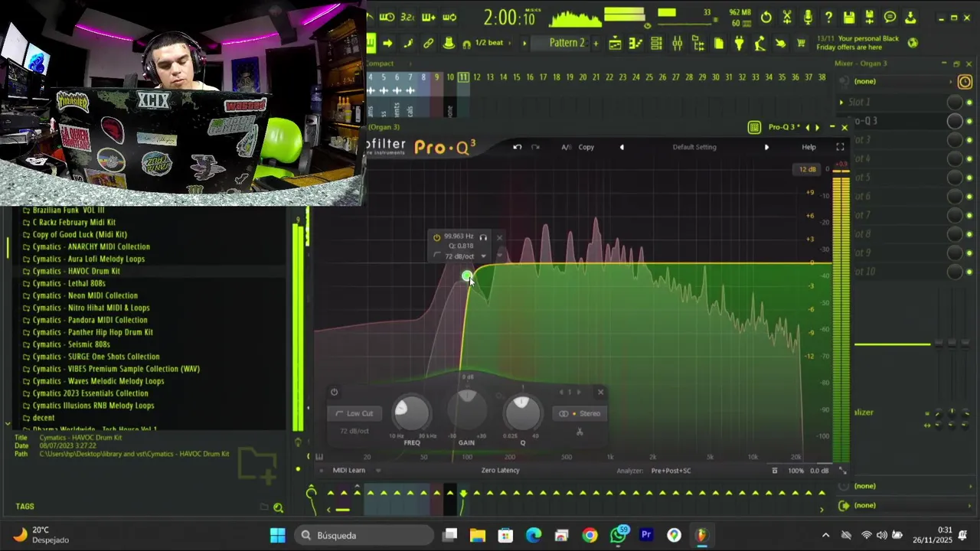This screenshot has height=551, width=980.
Task: Click the download/export icon in toolbar
Action: (910, 18)
